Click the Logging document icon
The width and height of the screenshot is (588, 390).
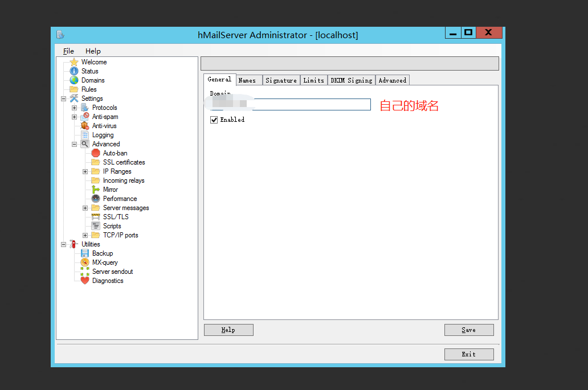click(85, 135)
